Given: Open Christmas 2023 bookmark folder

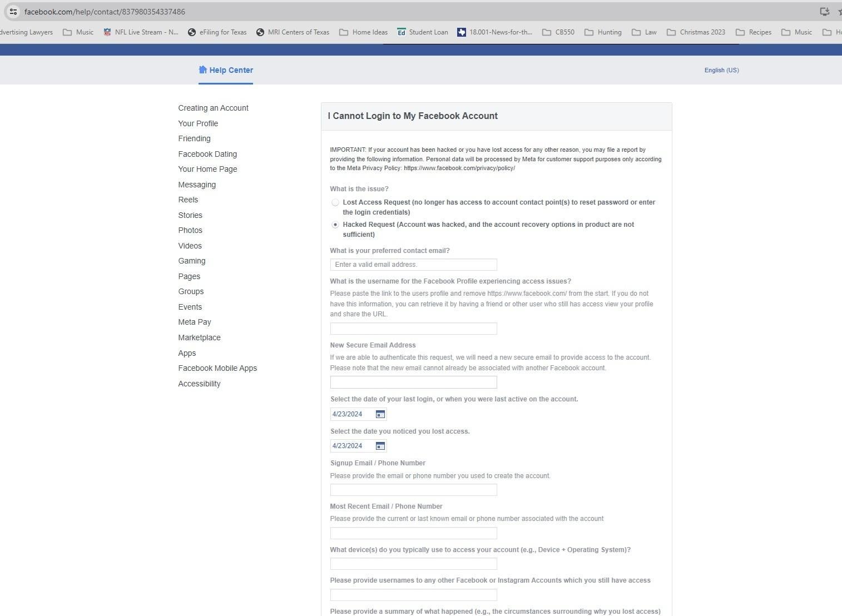Looking at the screenshot, I should click(x=696, y=32).
